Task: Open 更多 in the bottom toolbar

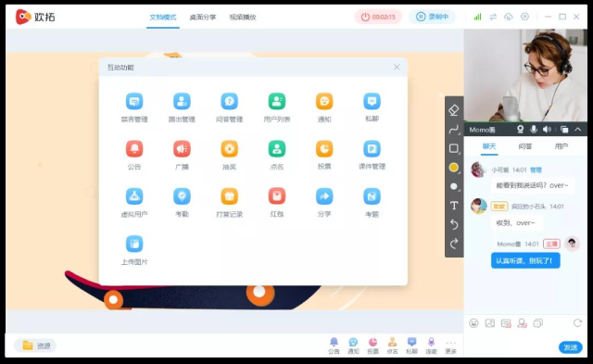Action: pyautogui.click(x=451, y=346)
